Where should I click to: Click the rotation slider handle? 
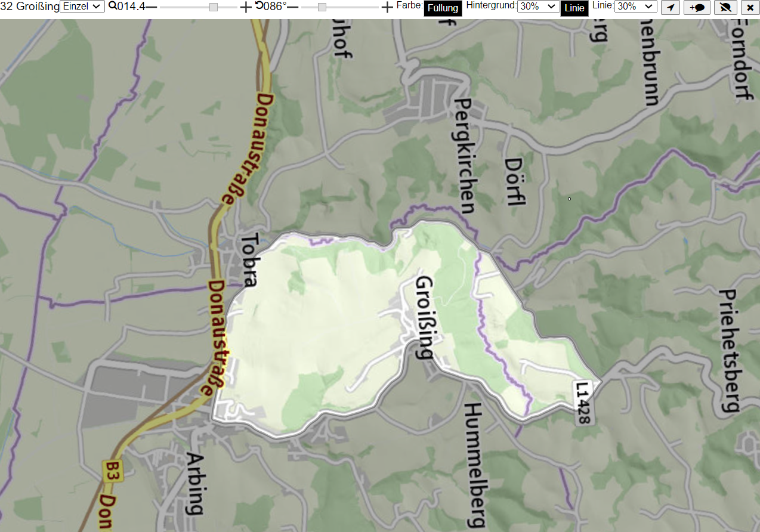click(x=322, y=7)
